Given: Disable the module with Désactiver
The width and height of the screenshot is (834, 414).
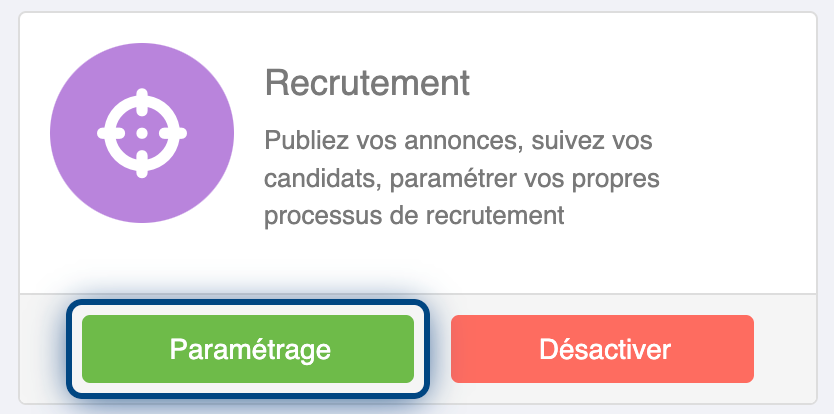Looking at the screenshot, I should (602, 349).
